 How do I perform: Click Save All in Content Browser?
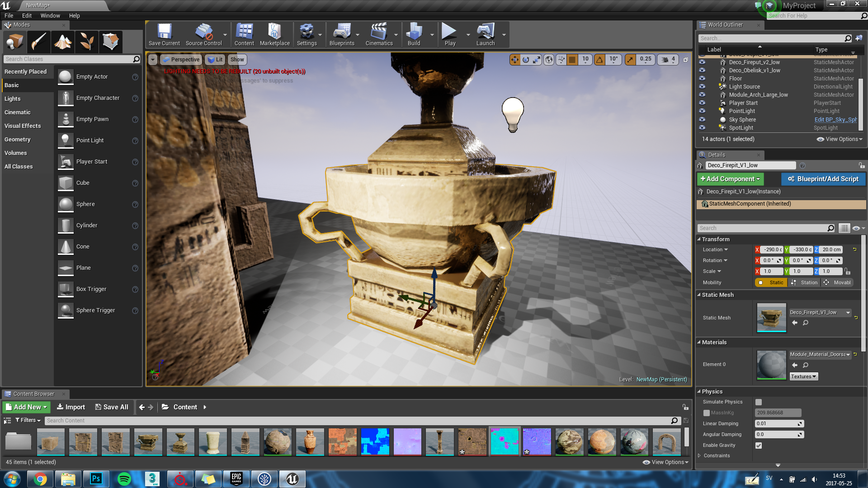click(112, 407)
